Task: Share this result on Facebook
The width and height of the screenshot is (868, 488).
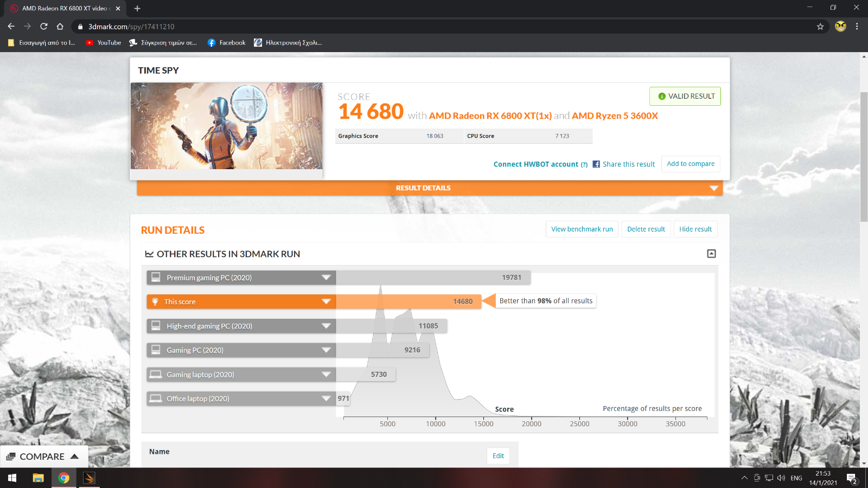Action: pos(624,164)
